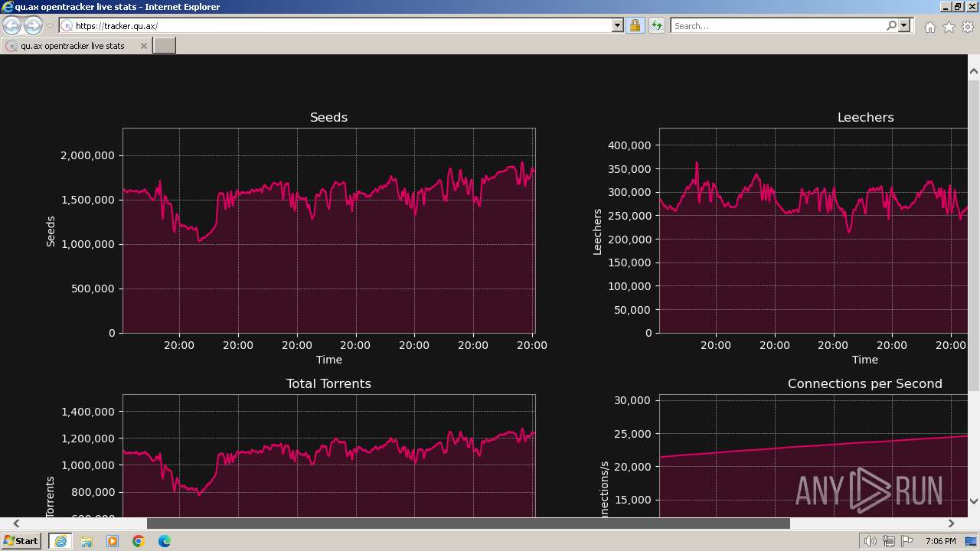Click the horizontal scrollbar right arrow

coord(951,523)
